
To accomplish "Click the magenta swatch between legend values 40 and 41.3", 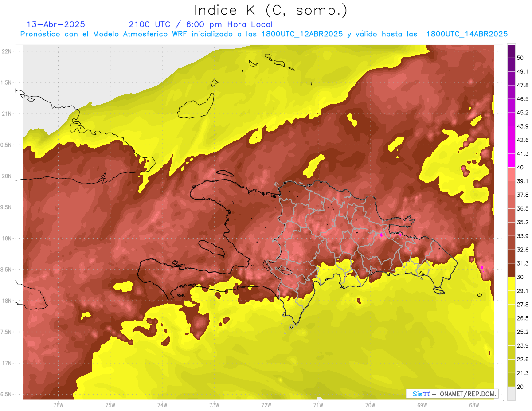I will (511, 160).
